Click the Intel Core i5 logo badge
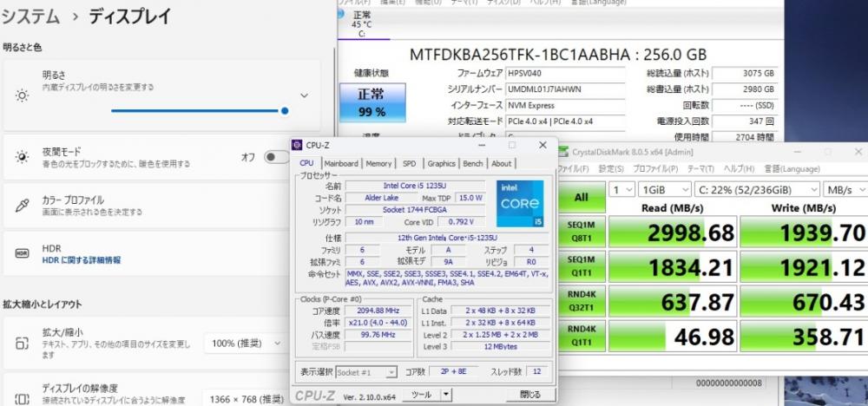Screen dimensions: 868x406 click(520, 205)
